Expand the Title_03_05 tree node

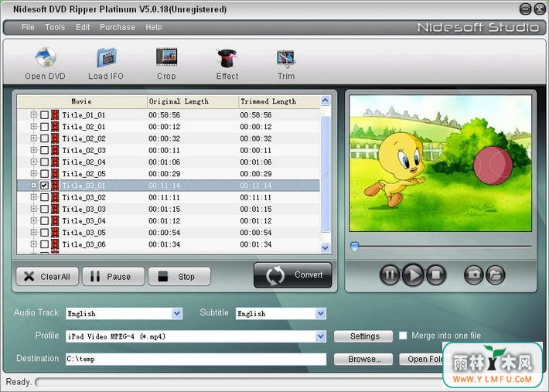[33, 232]
